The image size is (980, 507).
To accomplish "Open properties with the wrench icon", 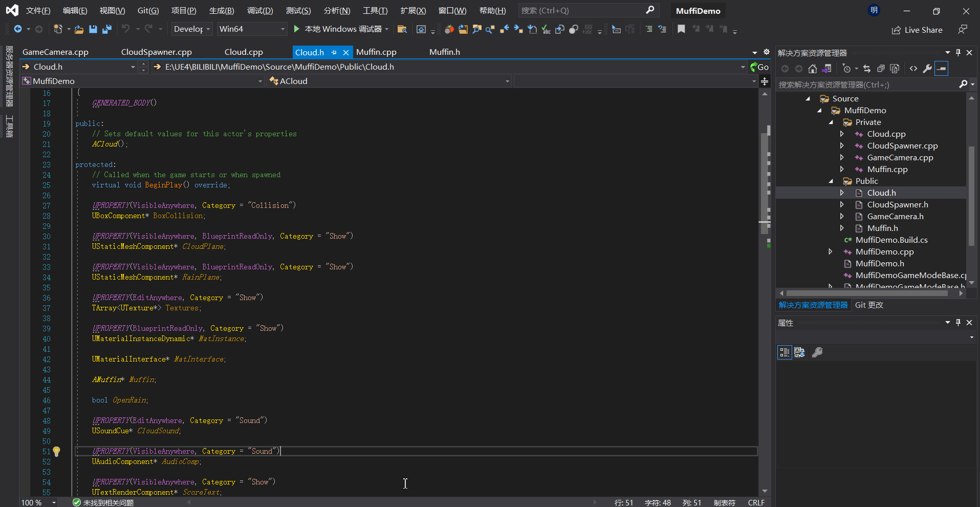I will click(x=927, y=69).
